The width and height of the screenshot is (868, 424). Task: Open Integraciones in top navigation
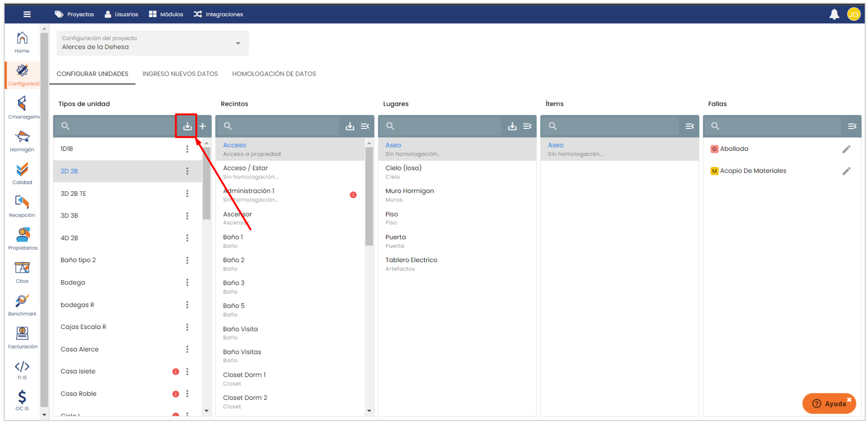coord(218,14)
